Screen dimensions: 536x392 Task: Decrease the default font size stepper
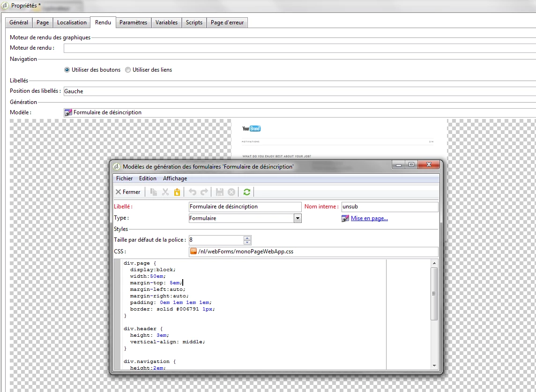(x=247, y=242)
